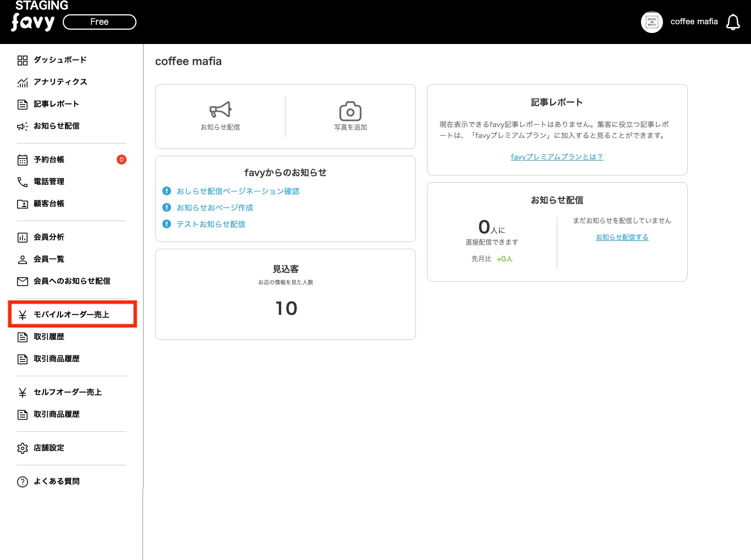Click the 店舗設定 gear icon
Image resolution: width=751 pixels, height=560 pixels.
pyautogui.click(x=23, y=448)
